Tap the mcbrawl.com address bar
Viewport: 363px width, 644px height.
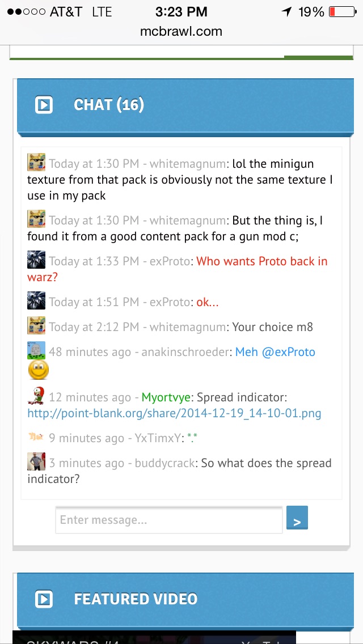(181, 31)
